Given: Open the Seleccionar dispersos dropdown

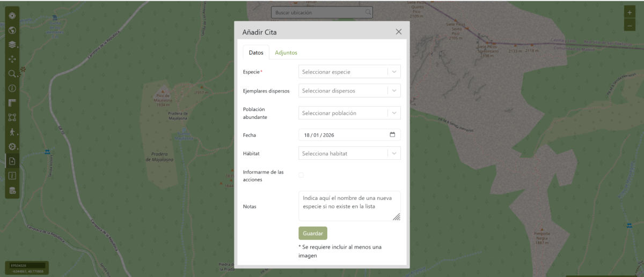Looking at the screenshot, I should (349, 91).
